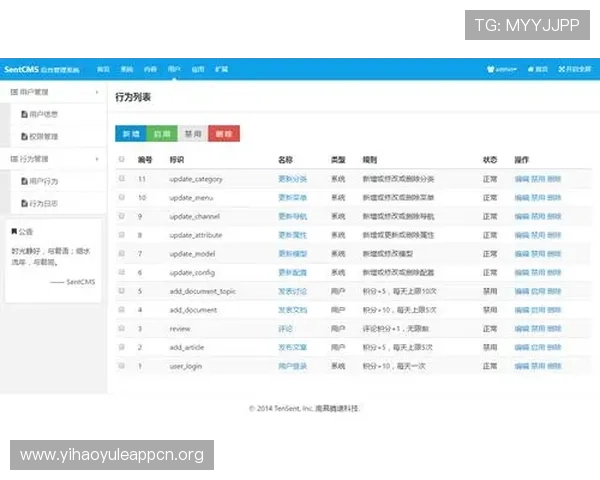Open the name link in update_menu row
This screenshot has width=600, height=480.
(x=292, y=198)
